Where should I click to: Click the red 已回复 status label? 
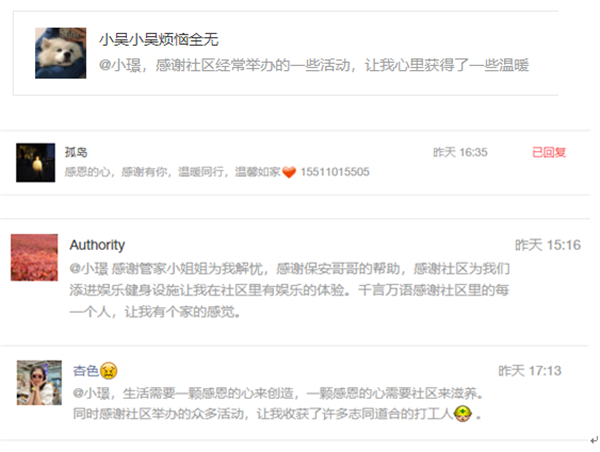tap(549, 152)
